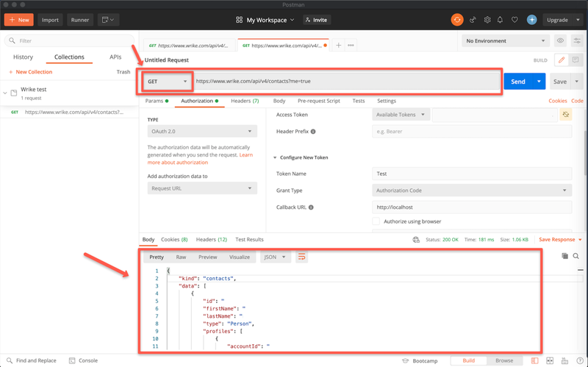Open the Bootcamp icon in status bar
Image resolution: width=588 pixels, height=367 pixels.
click(x=405, y=360)
